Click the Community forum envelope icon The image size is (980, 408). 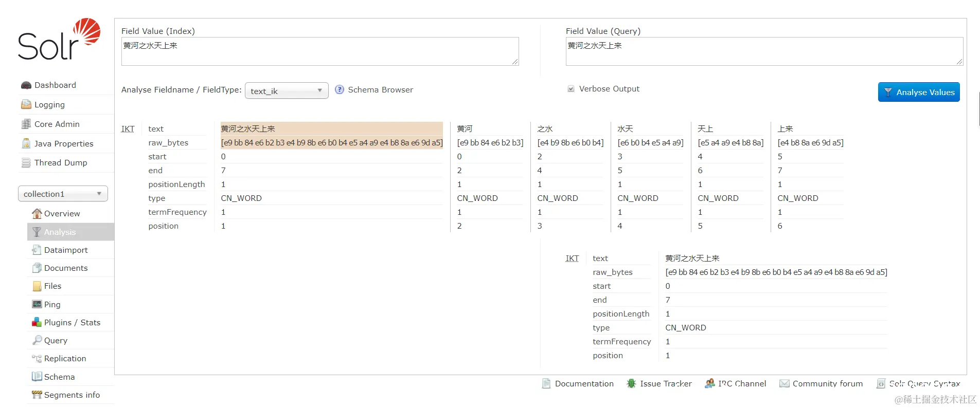pyautogui.click(x=785, y=384)
